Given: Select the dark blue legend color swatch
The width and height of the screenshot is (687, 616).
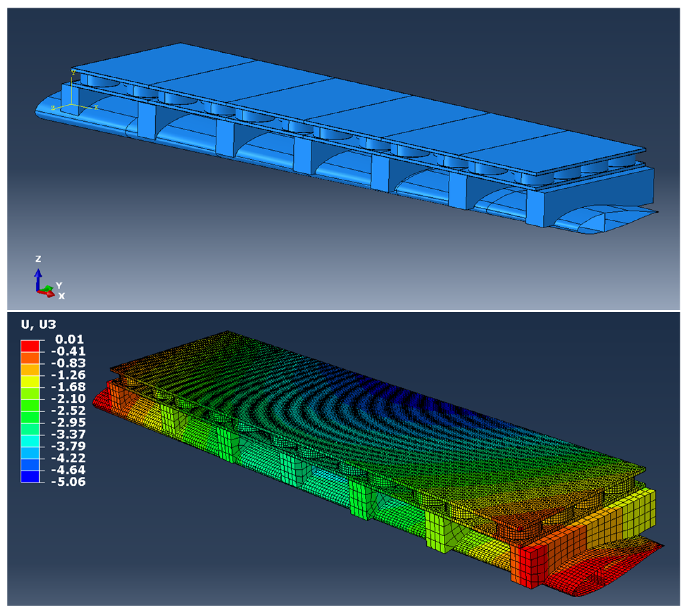Looking at the screenshot, I should (x=30, y=477).
